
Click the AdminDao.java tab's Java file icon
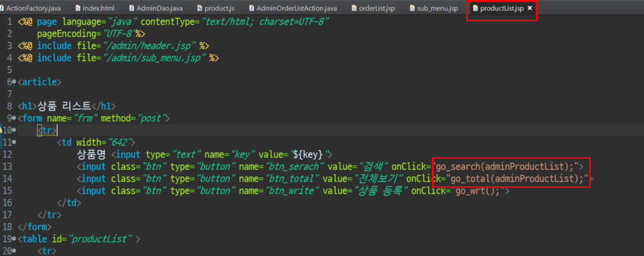click(x=131, y=8)
